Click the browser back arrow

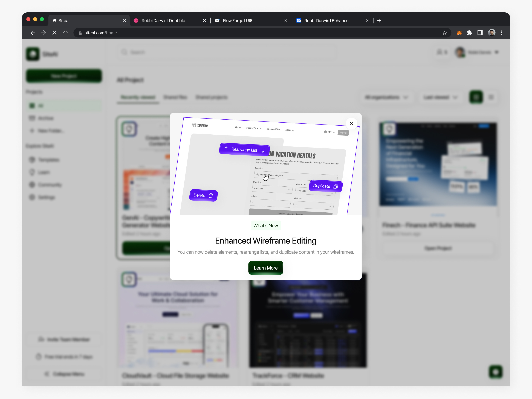(33, 33)
